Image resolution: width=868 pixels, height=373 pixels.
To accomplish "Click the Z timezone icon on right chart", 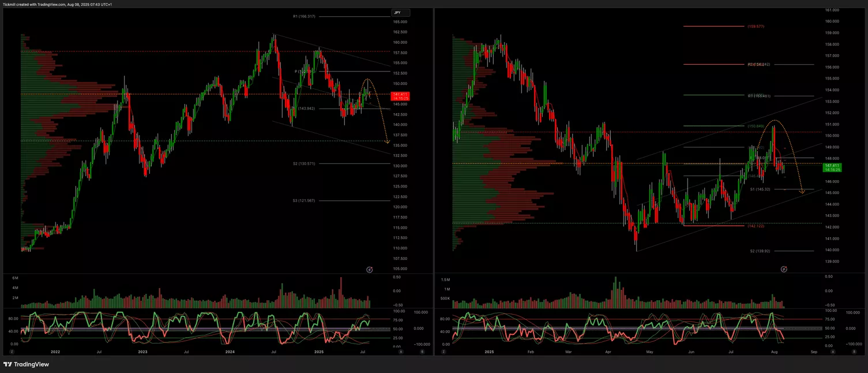I will click(x=444, y=351).
